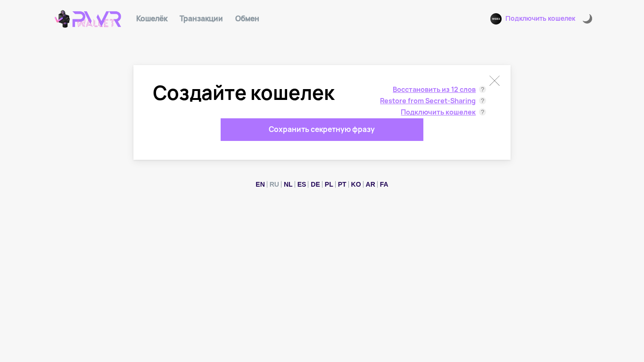This screenshot has width=644, height=362.
Task: Click dialog link Подключить кошелек
Action: [x=438, y=112]
